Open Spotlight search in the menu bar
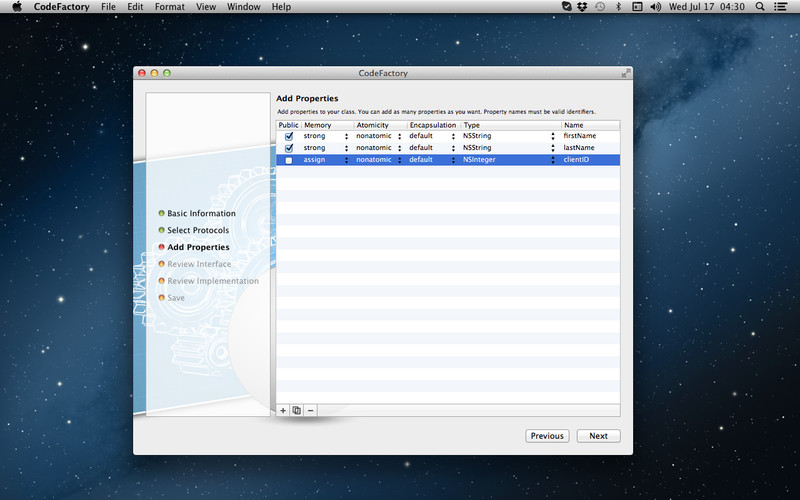 (x=760, y=7)
